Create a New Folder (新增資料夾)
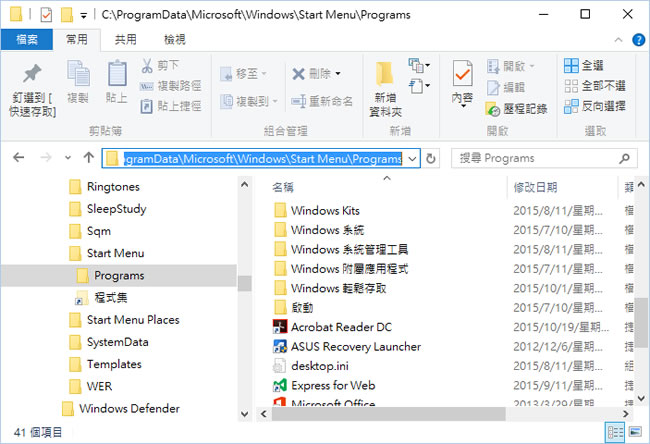 [x=385, y=89]
